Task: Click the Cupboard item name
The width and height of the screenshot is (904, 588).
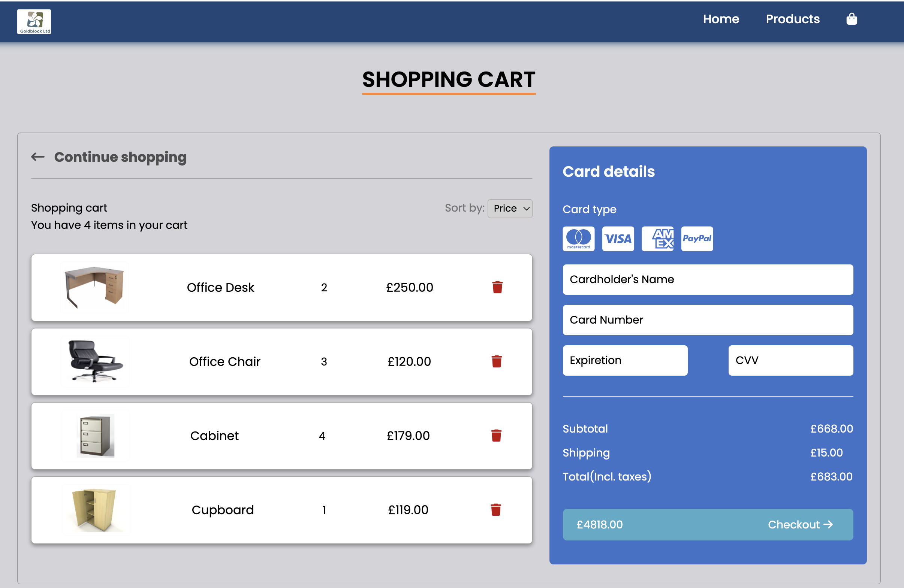Action: click(x=223, y=509)
